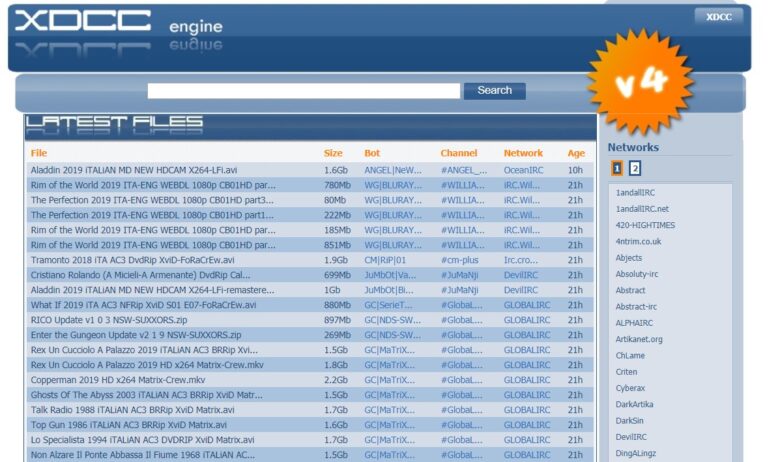Select 4ntrim.co.uk network
Viewport: 780px width, 462px height.
(x=638, y=242)
